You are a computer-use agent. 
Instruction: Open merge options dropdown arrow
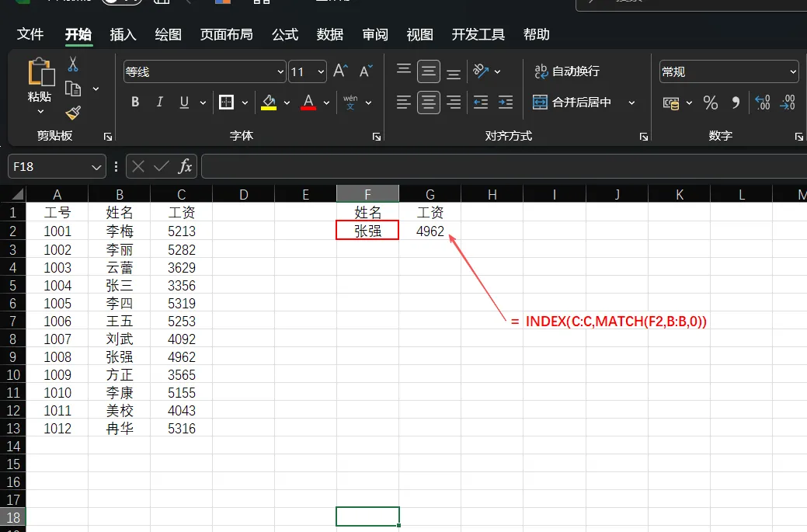pyautogui.click(x=631, y=103)
